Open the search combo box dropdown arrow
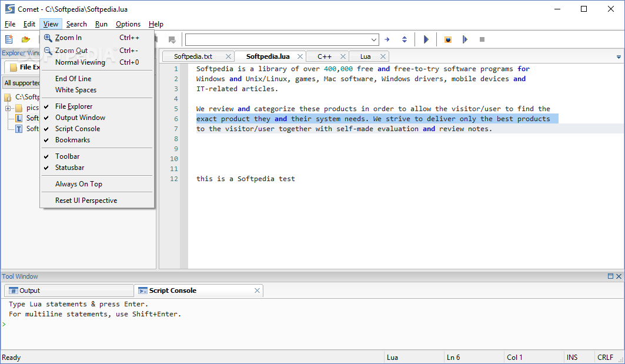The image size is (625, 364). click(x=373, y=39)
